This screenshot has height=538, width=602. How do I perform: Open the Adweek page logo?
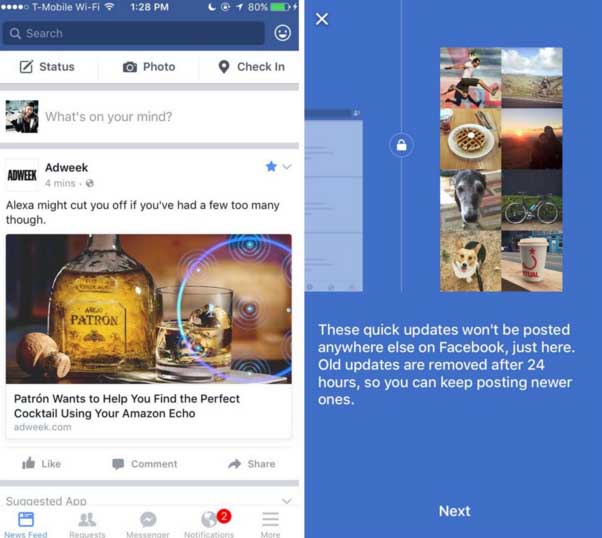22,175
